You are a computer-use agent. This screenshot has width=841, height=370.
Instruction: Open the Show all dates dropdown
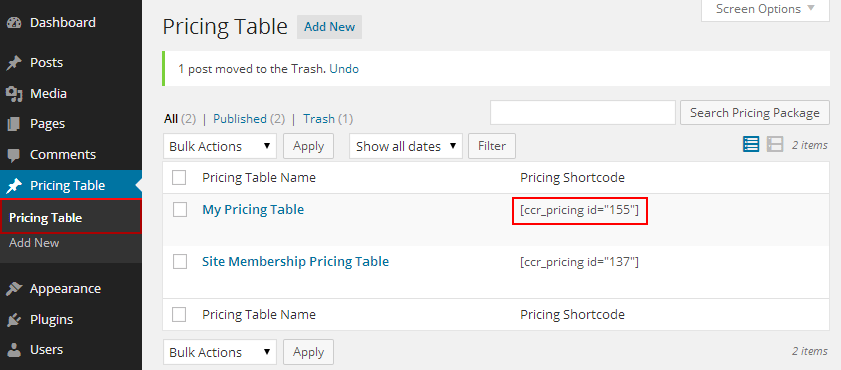tap(406, 146)
